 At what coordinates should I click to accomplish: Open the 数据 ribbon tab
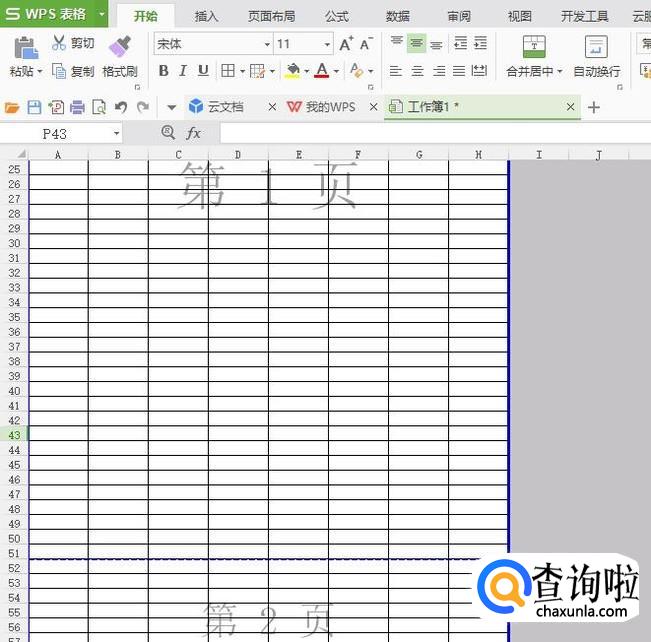click(x=397, y=16)
